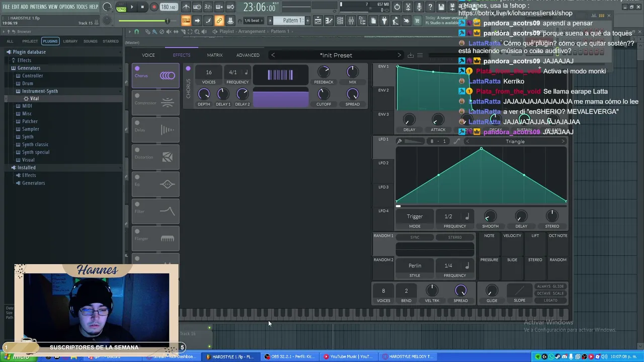Open the plug toolbar icon
The height and width of the screenshot is (362, 644).
point(384,21)
